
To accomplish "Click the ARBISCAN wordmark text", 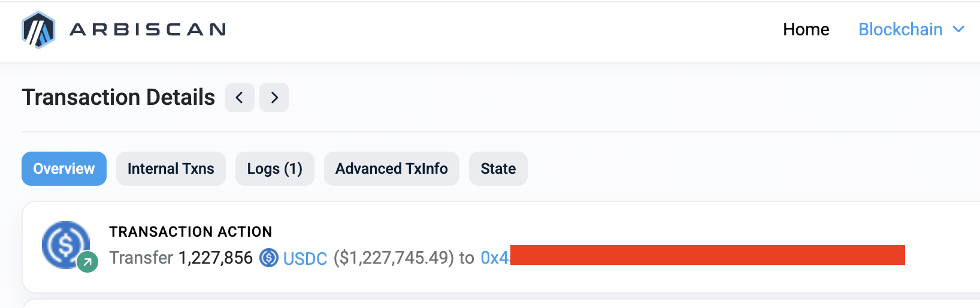I will [x=147, y=29].
